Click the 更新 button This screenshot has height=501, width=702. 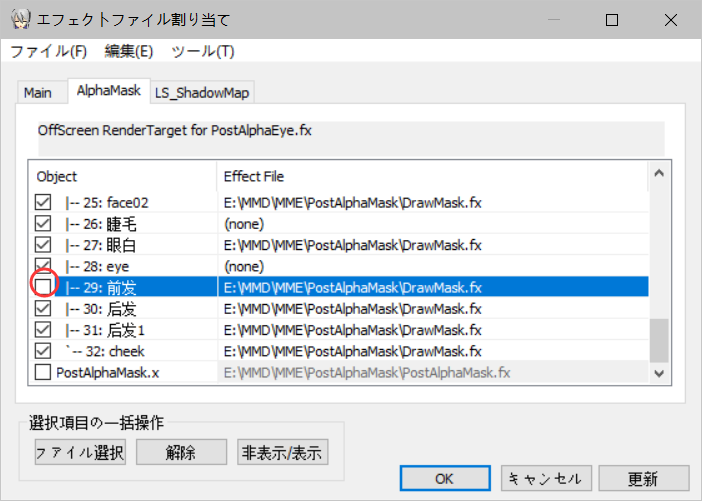[x=644, y=478]
